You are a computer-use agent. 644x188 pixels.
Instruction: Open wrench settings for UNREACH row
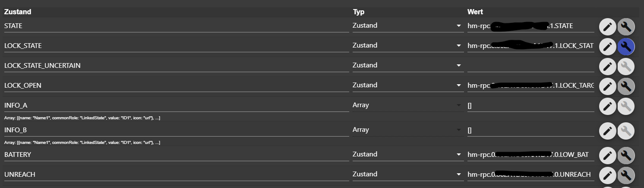point(626,175)
